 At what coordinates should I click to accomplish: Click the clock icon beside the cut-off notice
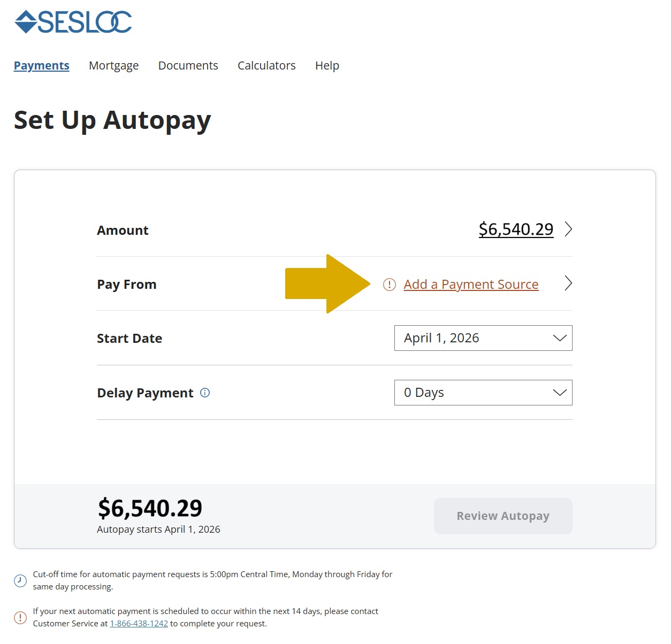20,580
